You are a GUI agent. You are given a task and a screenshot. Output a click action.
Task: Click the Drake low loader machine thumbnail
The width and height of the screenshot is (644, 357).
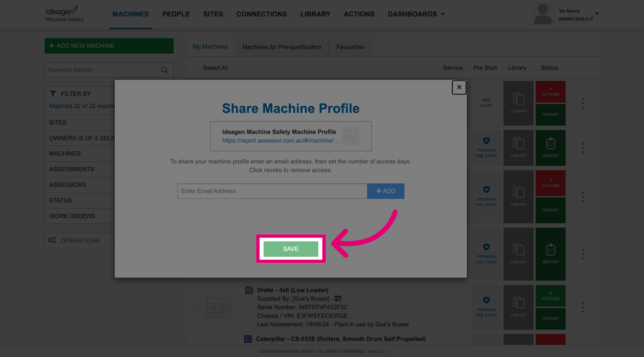pos(218,307)
